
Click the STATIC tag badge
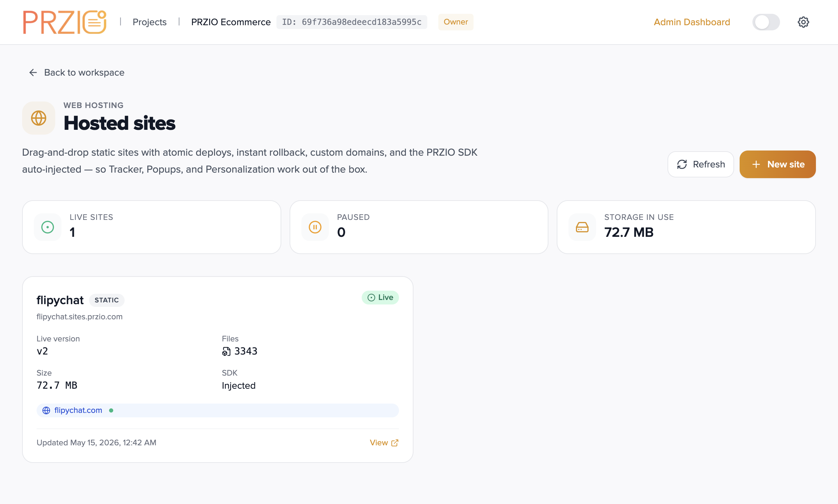point(107,300)
